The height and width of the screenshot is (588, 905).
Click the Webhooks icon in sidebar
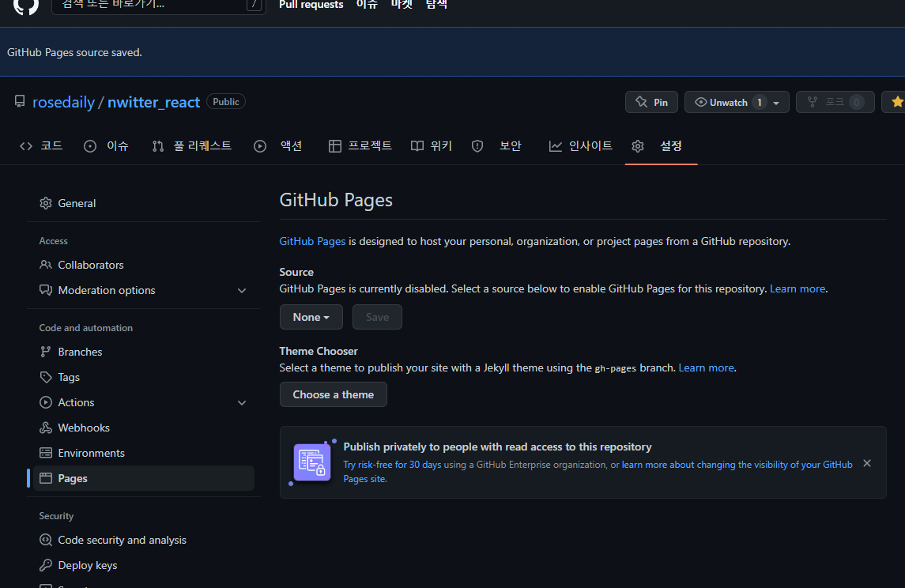[46, 428]
